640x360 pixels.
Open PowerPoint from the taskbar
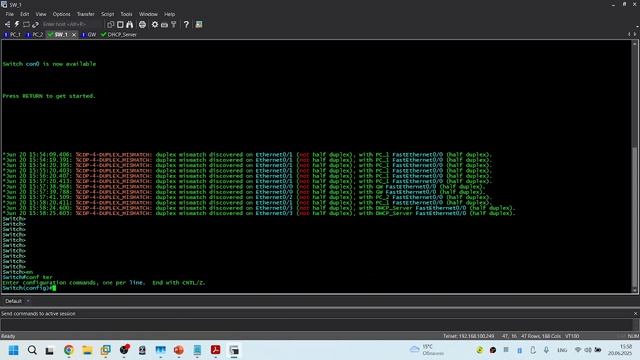(178, 350)
